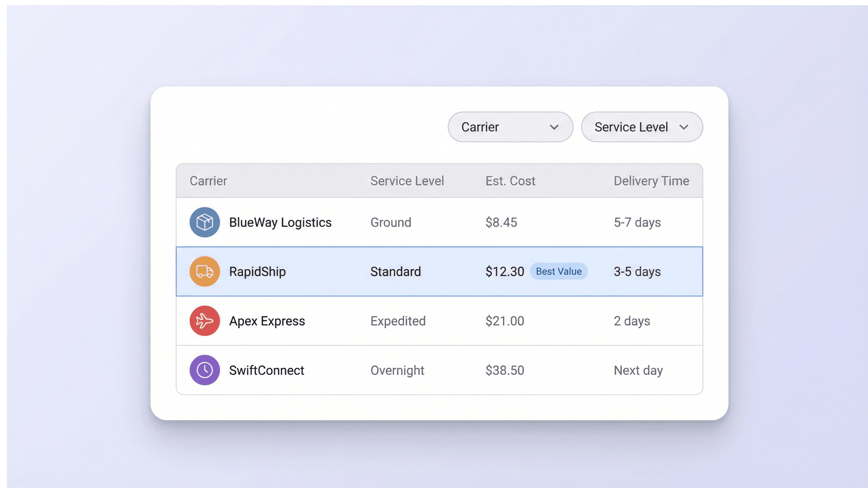The height and width of the screenshot is (488, 868).
Task: Sort by the Service Level column header
Action: click(407, 181)
